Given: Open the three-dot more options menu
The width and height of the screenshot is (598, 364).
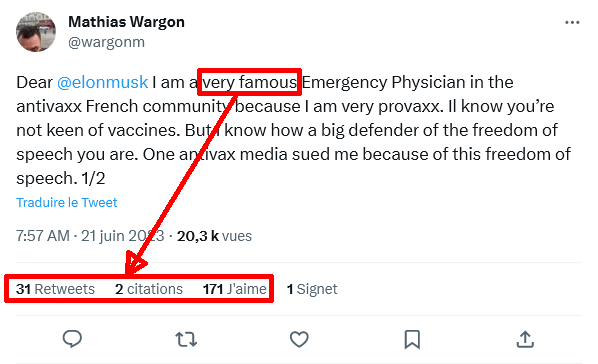Looking at the screenshot, I should click(x=572, y=23).
